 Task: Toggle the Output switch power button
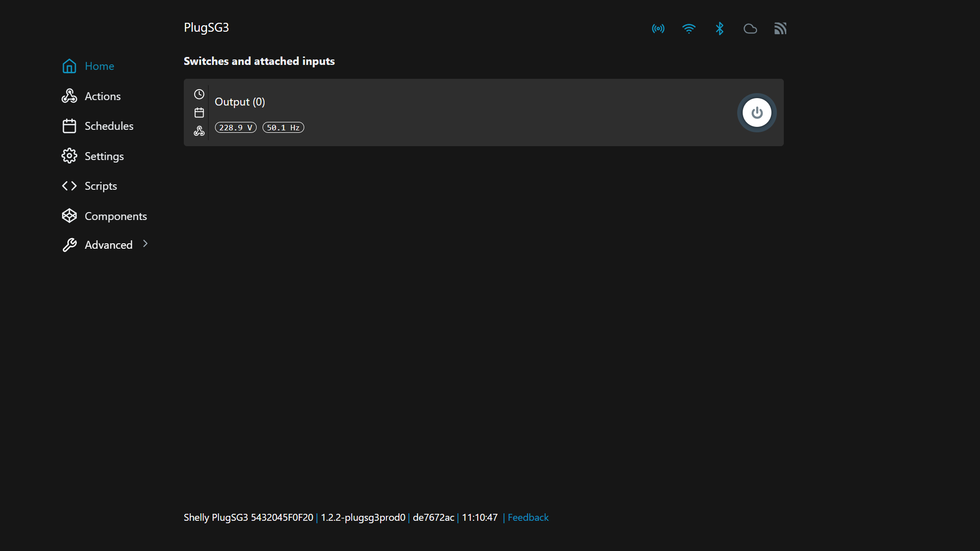pos(757,112)
